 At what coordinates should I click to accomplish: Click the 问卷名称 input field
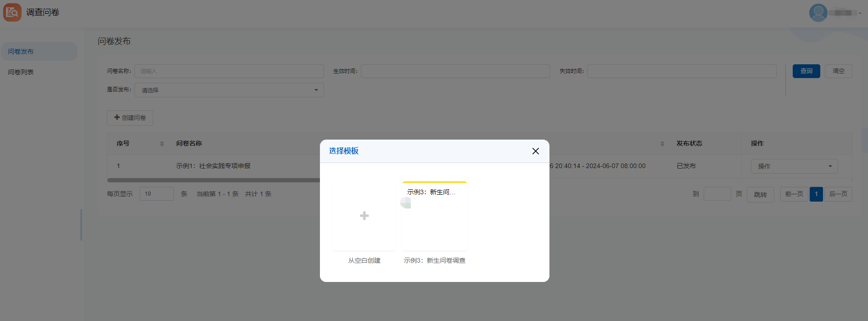229,71
